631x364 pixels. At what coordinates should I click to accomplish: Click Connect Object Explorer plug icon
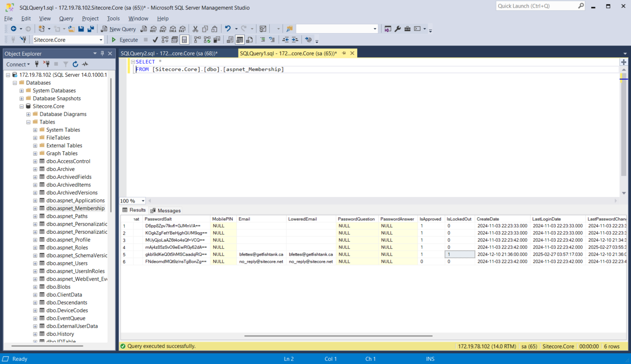point(37,64)
